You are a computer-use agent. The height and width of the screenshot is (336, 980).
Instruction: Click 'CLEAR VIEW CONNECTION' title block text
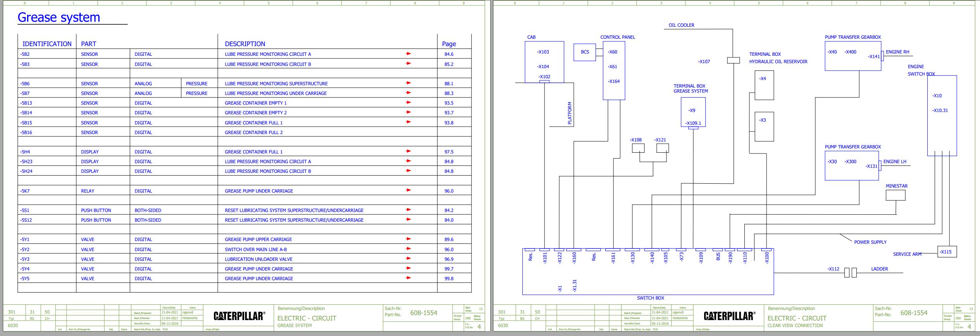coord(795,326)
